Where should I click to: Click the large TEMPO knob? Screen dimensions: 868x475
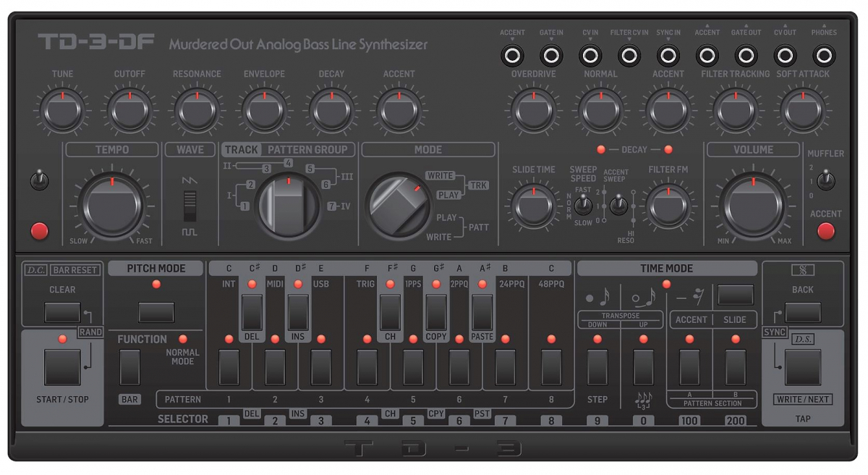pos(111,206)
